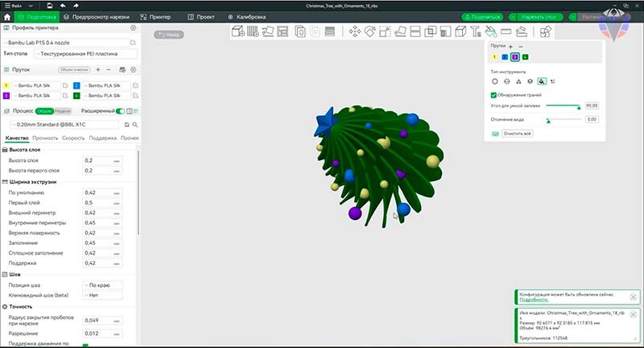Select the Color painting bucket tool

(x=491, y=31)
